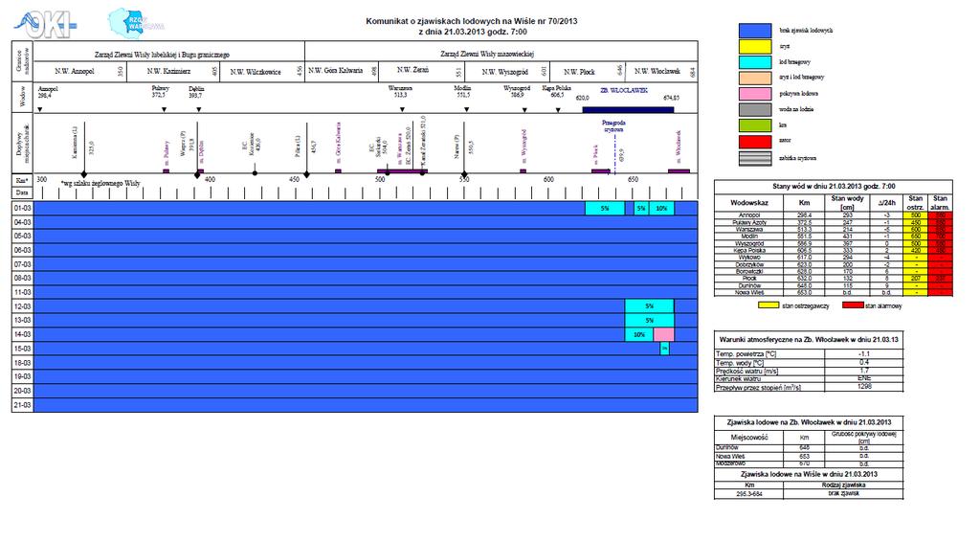
Task: Click the '01-03' date row label
Action: [x=23, y=208]
